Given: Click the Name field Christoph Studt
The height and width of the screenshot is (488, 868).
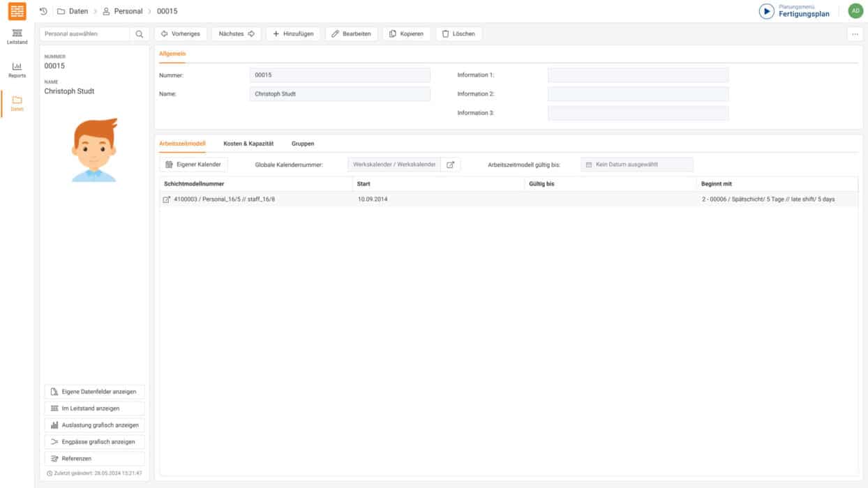Looking at the screenshot, I should click(x=340, y=93).
